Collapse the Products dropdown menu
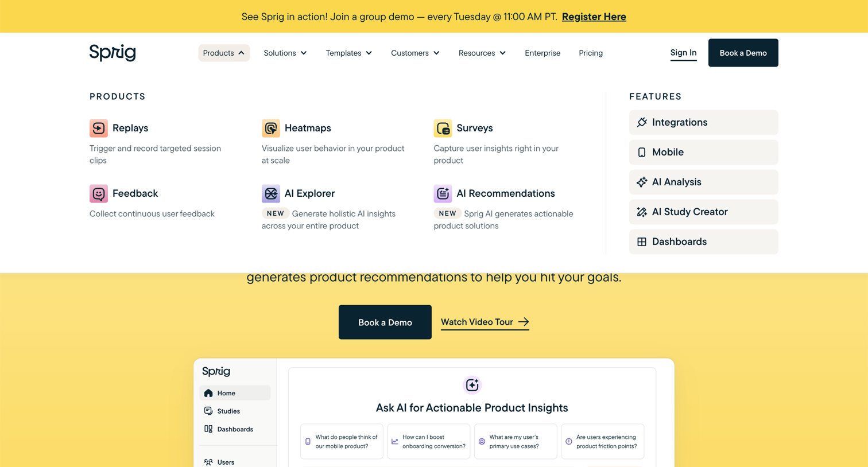This screenshot has height=467, width=868. click(224, 53)
